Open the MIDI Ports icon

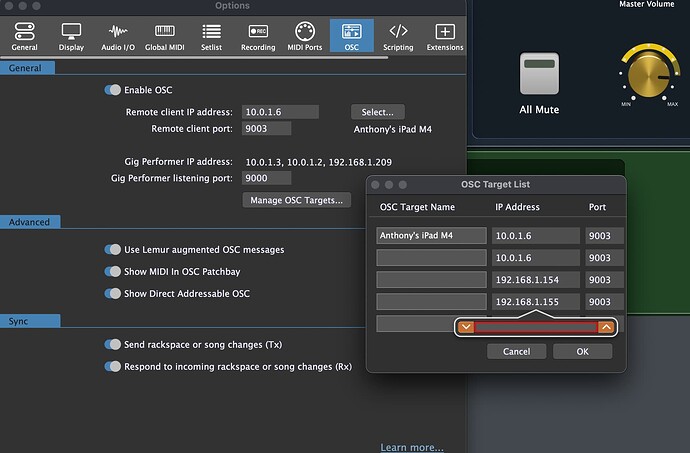307,32
